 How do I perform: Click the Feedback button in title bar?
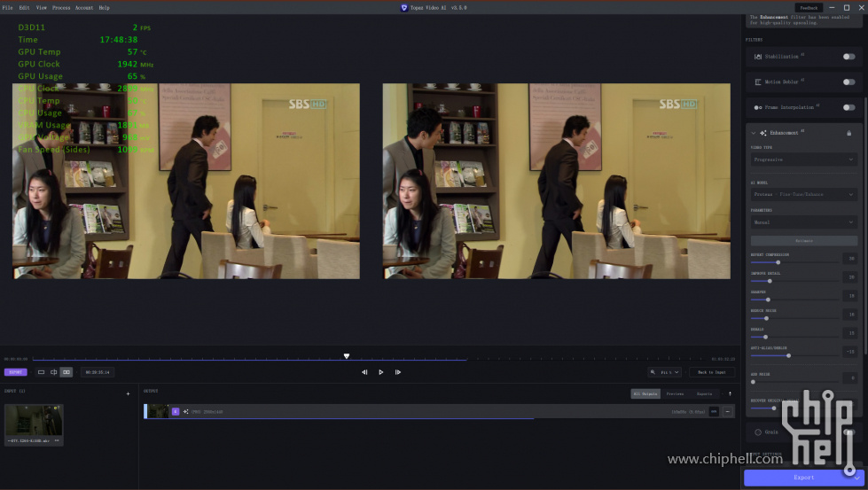click(x=809, y=8)
